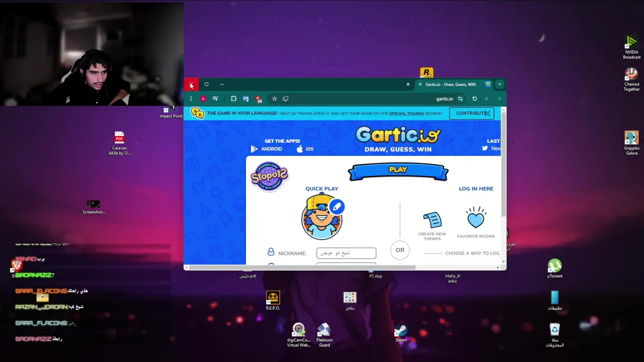Open the media playlist control icon in toolbar

pyautogui.click(x=215, y=99)
